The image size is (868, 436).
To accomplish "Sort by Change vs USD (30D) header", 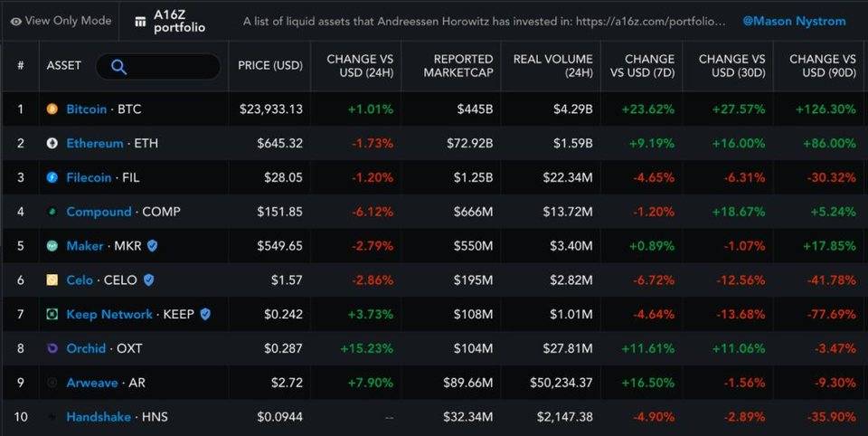I will click(x=731, y=65).
